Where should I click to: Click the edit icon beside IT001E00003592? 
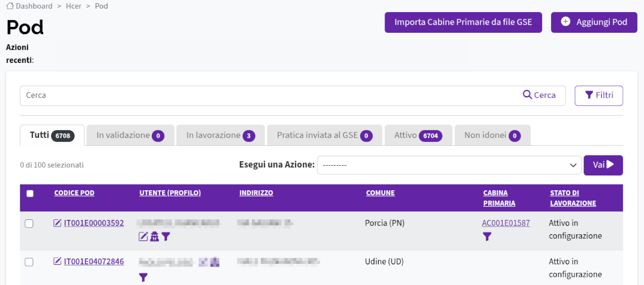[57, 223]
